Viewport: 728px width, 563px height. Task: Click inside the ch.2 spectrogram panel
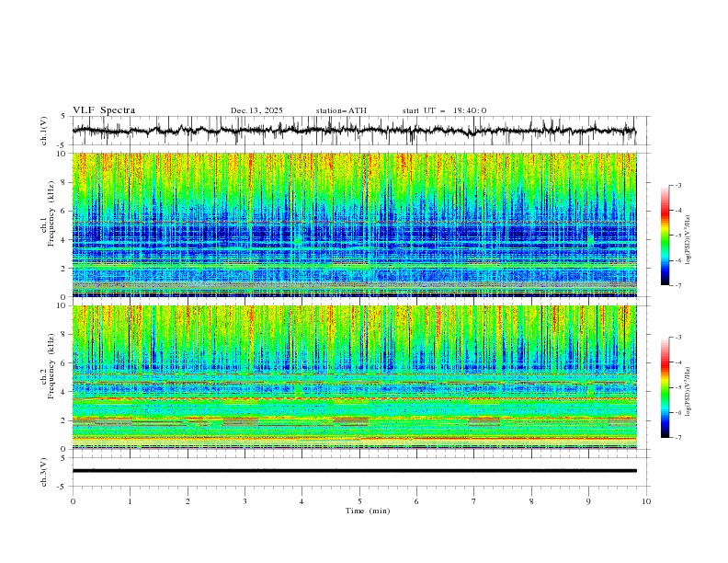click(x=355, y=377)
